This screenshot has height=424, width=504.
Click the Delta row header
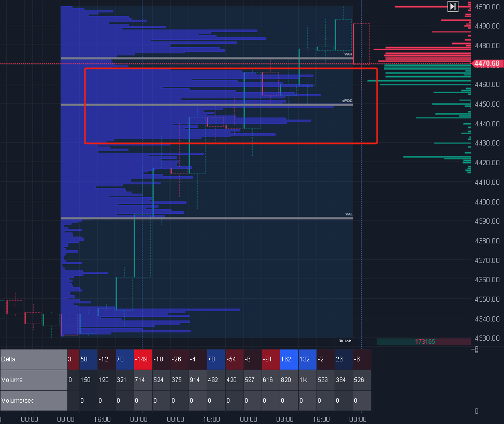click(x=34, y=359)
